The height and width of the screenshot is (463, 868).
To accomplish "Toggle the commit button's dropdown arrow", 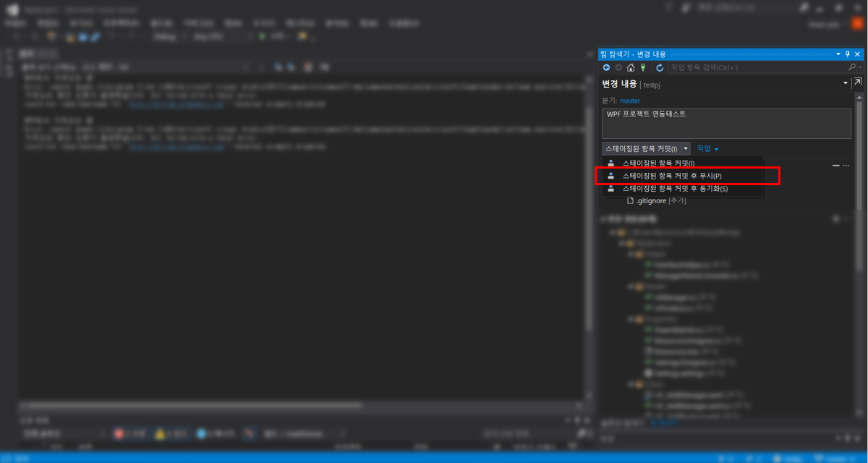I will [x=686, y=148].
